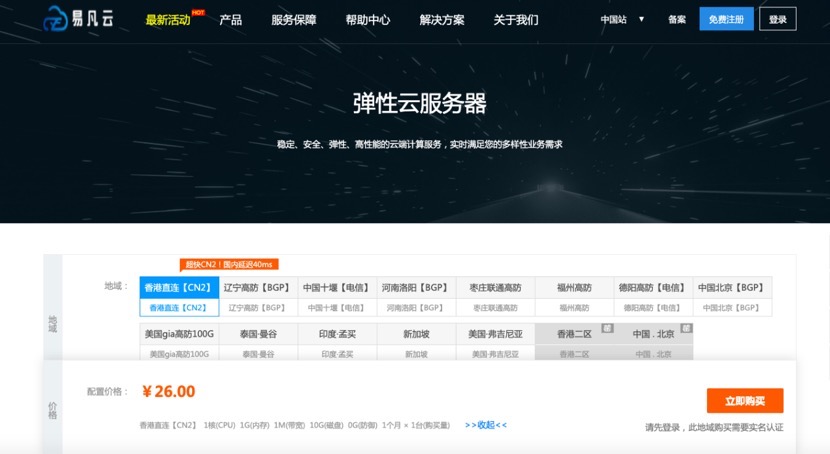Select the 新加坡 region option
Image resolution: width=830 pixels, height=454 pixels.
[416, 334]
